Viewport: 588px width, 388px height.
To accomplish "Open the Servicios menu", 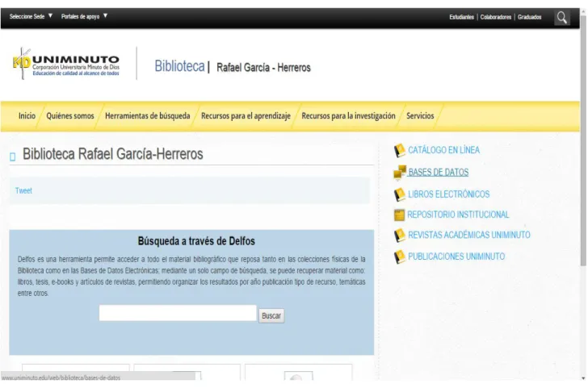I will pyautogui.click(x=420, y=115).
